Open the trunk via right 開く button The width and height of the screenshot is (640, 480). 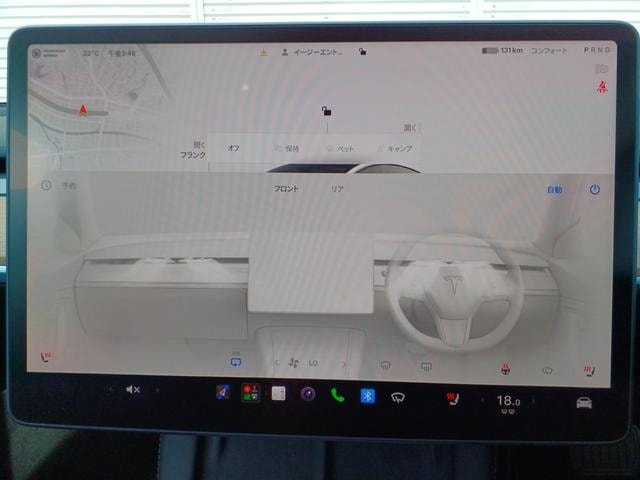[x=410, y=128]
